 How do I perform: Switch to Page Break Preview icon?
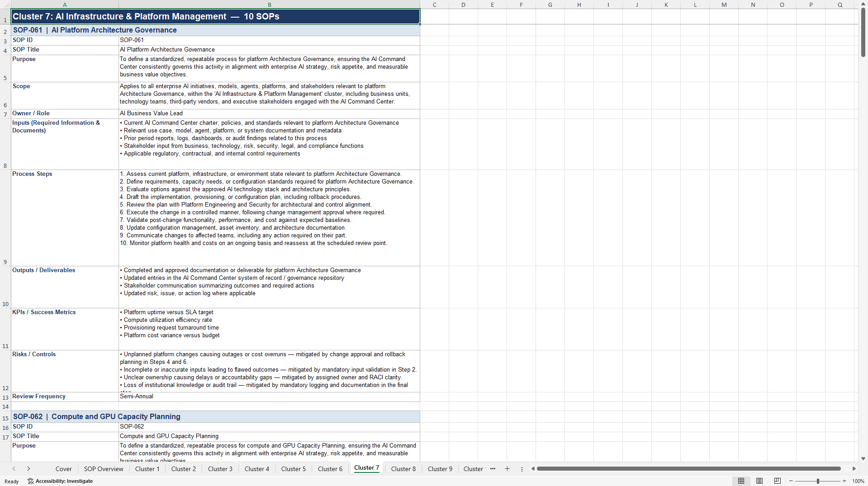pos(778,481)
